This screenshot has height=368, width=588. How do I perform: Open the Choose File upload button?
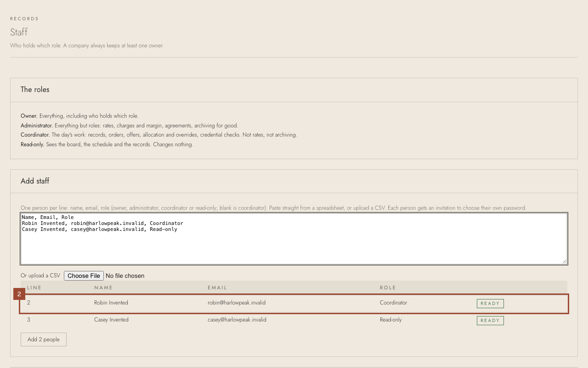click(84, 276)
